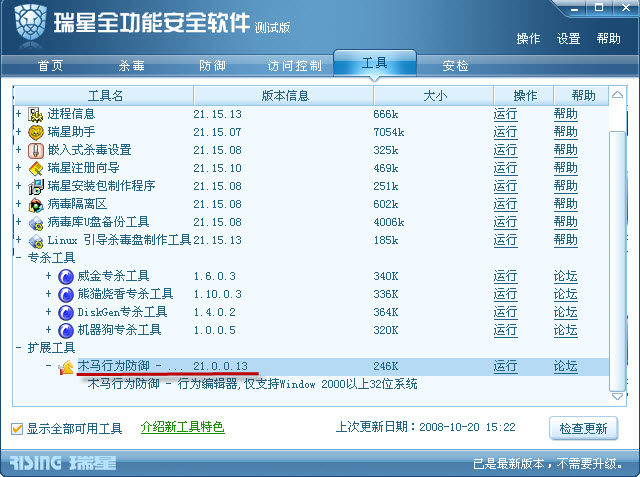Expand the 进程信息 row
Viewport: 640px width, 477px height.
(18, 113)
